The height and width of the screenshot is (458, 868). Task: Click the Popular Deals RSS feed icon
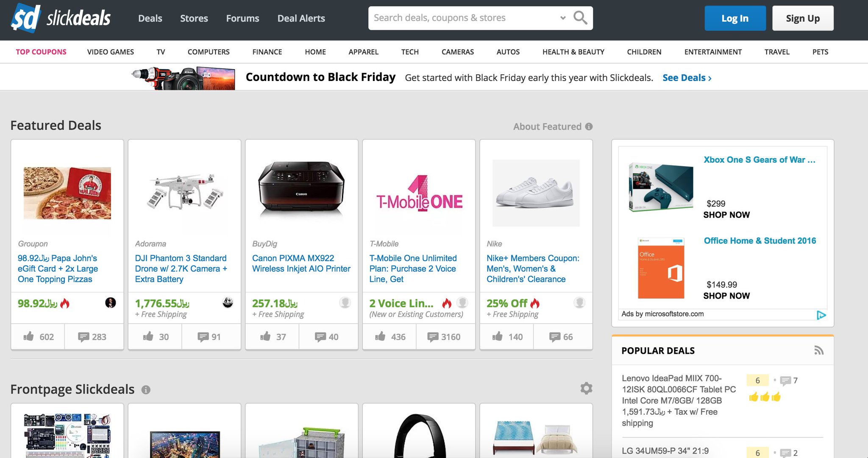coord(818,350)
